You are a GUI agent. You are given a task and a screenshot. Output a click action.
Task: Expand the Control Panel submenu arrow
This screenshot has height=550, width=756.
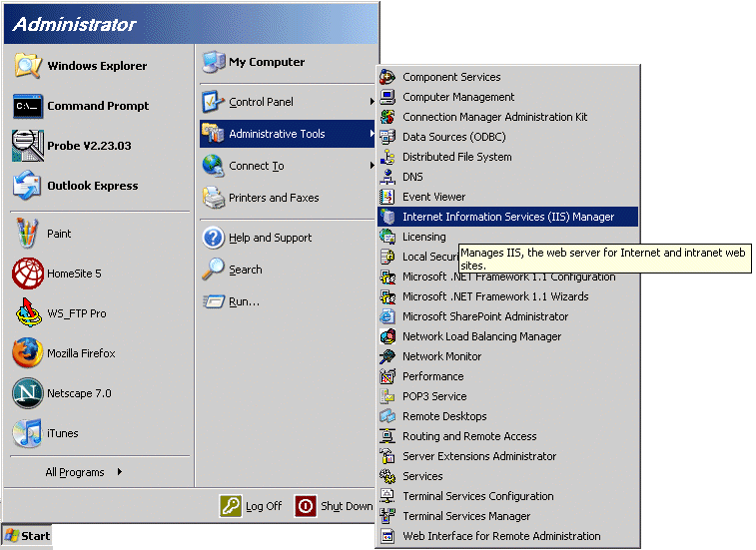coord(372,101)
